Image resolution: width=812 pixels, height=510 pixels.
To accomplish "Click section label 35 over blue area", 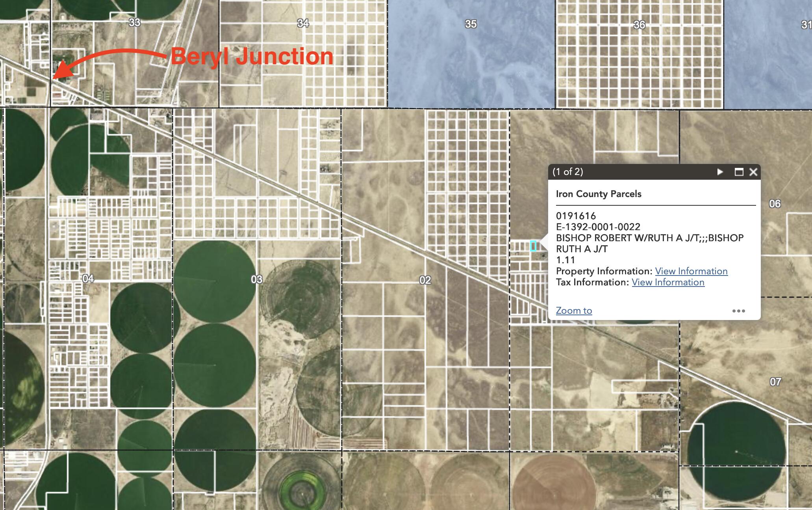I will coord(471,24).
